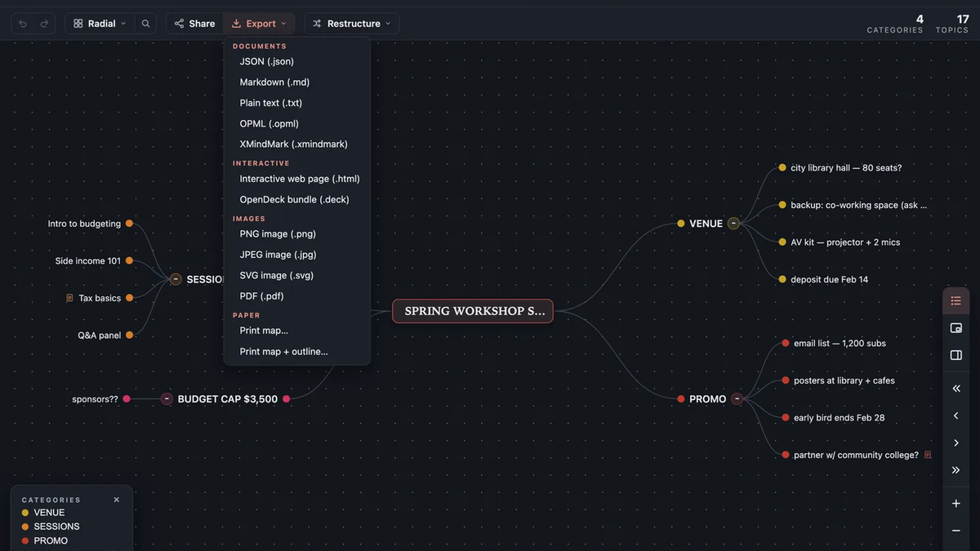Select topic 'city library hall — 80 seats?'
The width and height of the screenshot is (980, 551).
846,167
